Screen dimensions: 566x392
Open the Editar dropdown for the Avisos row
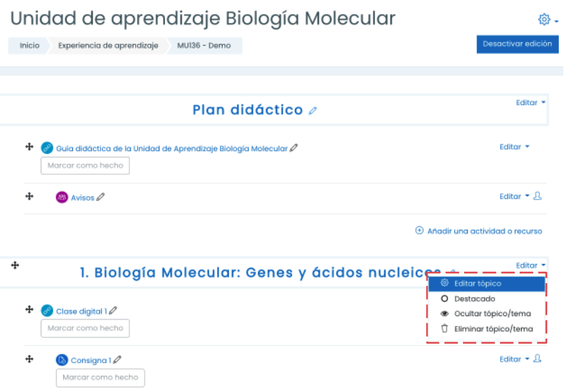[x=514, y=197]
